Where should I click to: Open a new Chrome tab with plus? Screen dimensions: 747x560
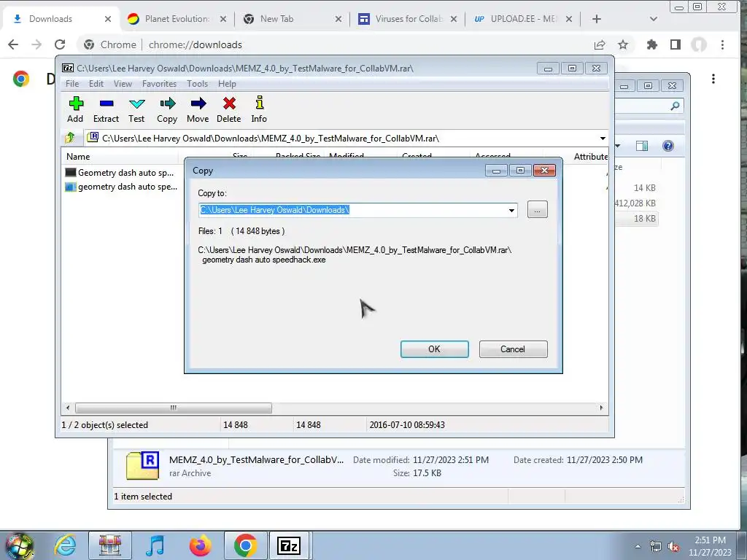pos(597,19)
